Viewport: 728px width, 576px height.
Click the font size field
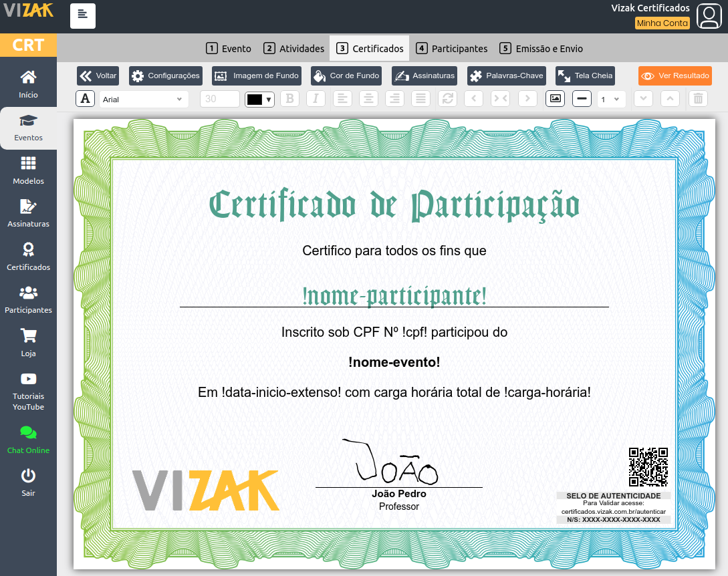(220, 99)
